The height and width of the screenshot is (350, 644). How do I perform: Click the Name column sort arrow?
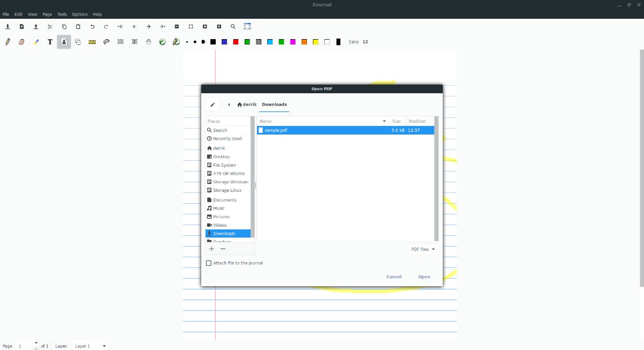384,122
